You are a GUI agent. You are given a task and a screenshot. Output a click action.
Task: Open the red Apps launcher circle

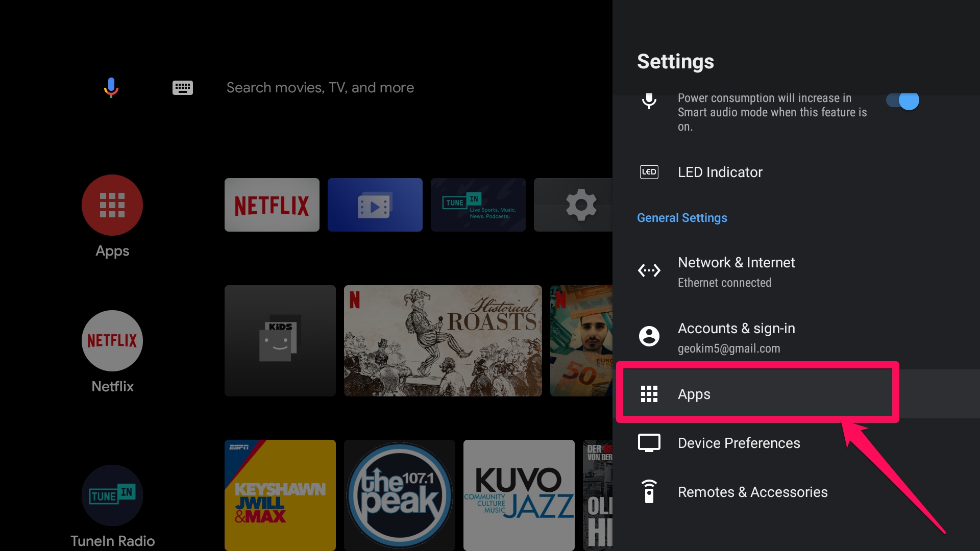pos(112,205)
